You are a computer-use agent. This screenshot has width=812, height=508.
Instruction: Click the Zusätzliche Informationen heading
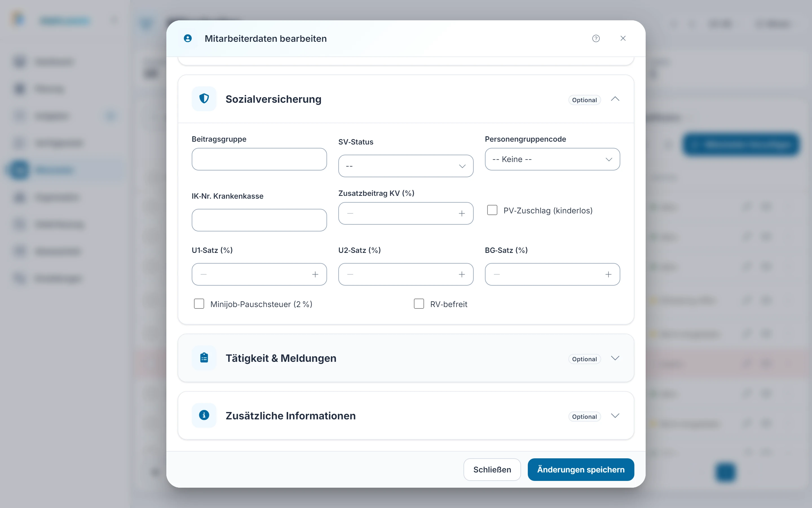pyautogui.click(x=291, y=416)
